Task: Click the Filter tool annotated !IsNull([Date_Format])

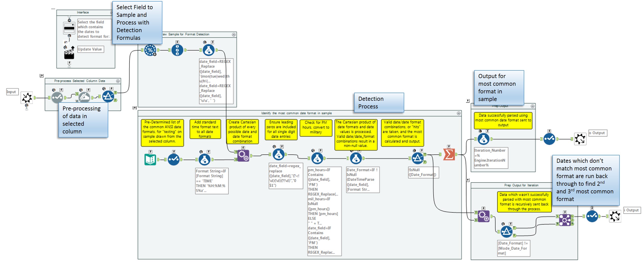Action: [418, 158]
